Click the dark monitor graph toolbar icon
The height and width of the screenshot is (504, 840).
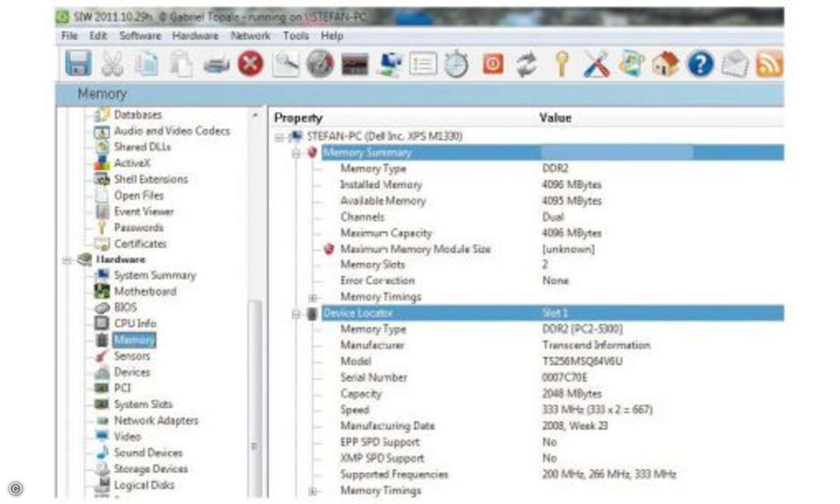point(355,65)
